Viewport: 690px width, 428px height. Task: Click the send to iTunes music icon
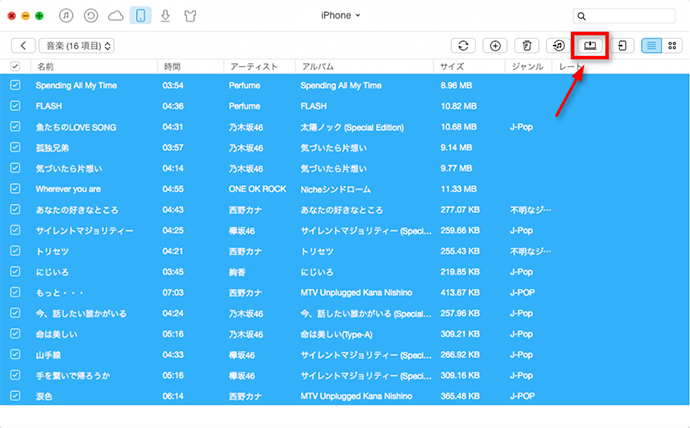558,46
